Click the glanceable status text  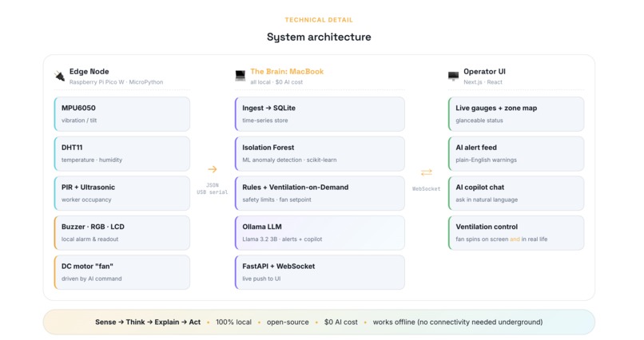(479, 121)
